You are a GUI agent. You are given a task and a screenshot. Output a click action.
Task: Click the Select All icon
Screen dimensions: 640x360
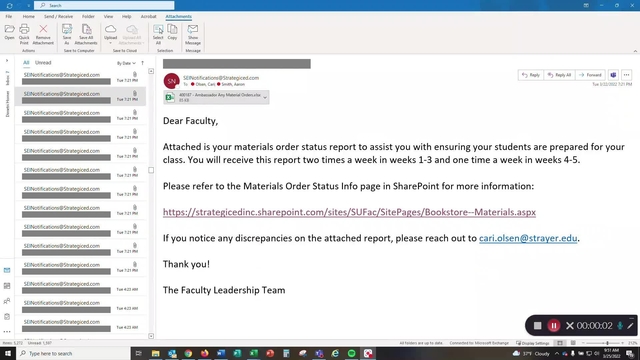click(x=158, y=29)
